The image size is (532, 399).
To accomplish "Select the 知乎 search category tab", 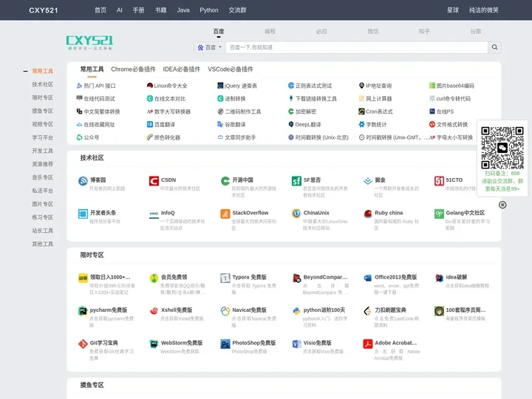I will 424,31.
